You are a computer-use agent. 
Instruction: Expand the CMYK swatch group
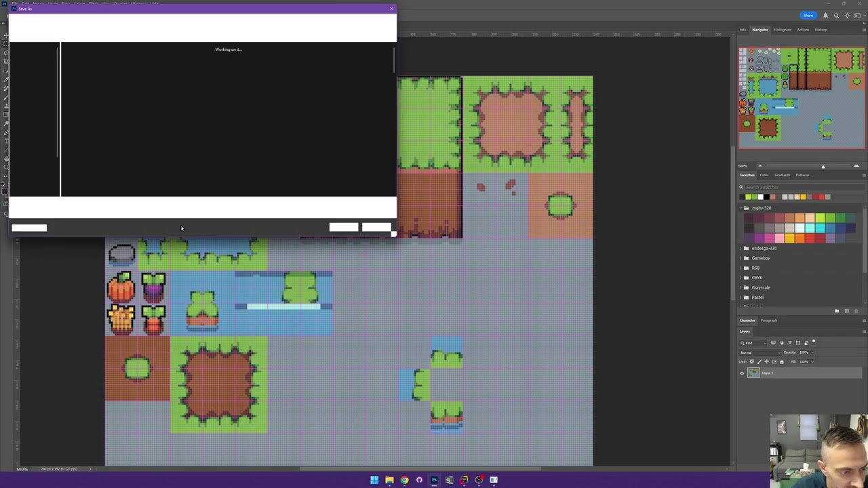(x=741, y=277)
